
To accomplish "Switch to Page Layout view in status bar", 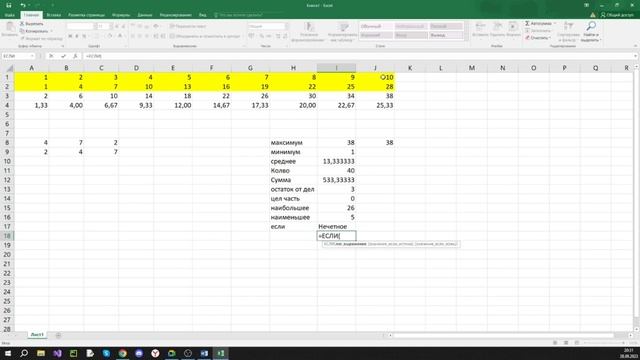I will pyautogui.click(x=566, y=343).
